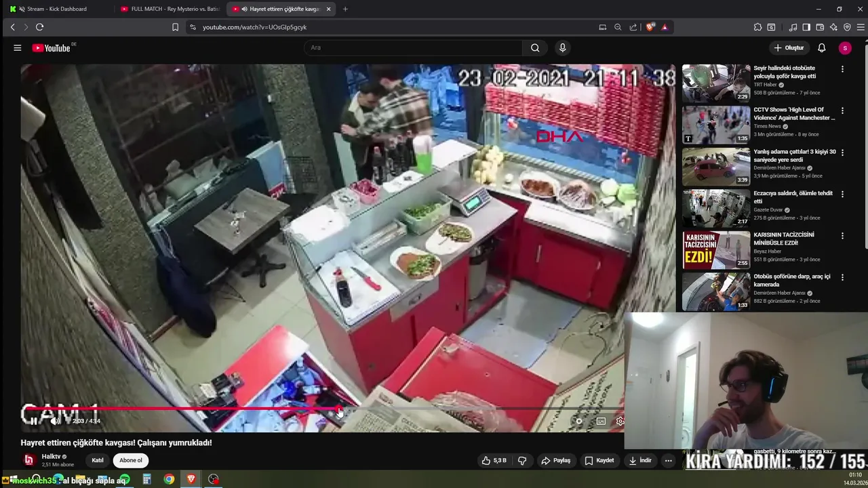Reload the page with the refresh icon
The width and height of the screenshot is (868, 488).
click(39, 27)
